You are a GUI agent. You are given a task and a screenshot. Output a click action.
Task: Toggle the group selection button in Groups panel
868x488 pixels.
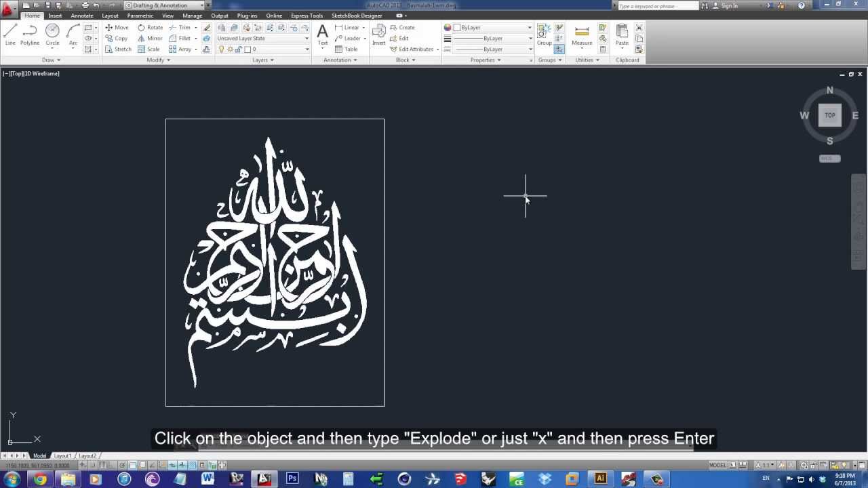(x=559, y=49)
